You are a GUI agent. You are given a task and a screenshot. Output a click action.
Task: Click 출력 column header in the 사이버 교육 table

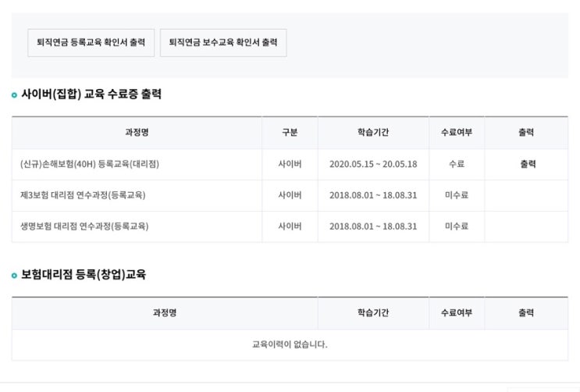(x=526, y=133)
